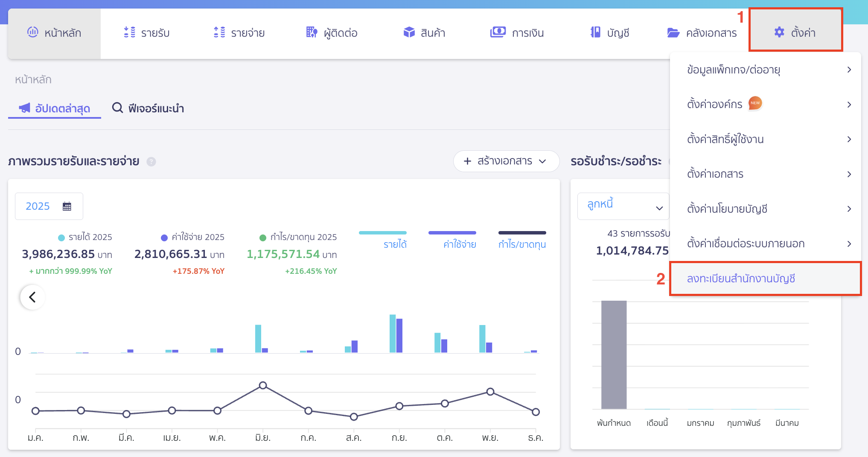Click the left arrow on the overview chart

pos(32,297)
